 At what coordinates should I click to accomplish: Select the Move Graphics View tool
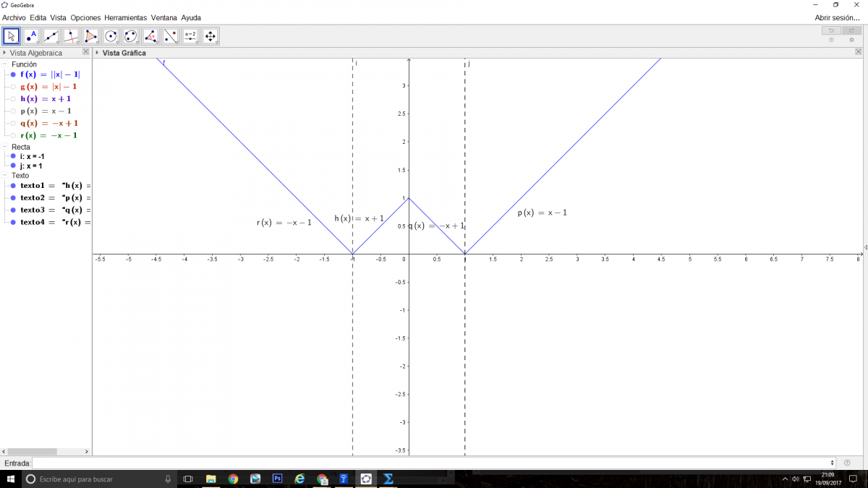pos(210,36)
